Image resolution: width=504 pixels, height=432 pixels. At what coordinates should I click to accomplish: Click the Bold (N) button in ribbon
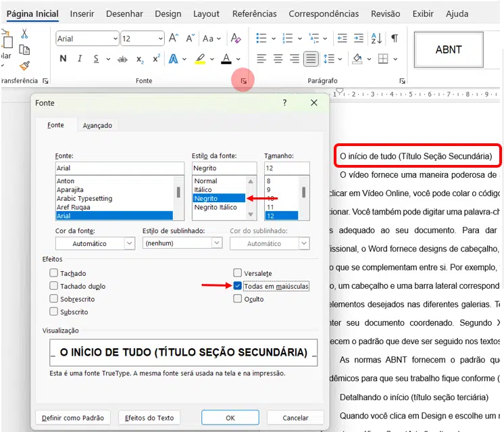64,59
